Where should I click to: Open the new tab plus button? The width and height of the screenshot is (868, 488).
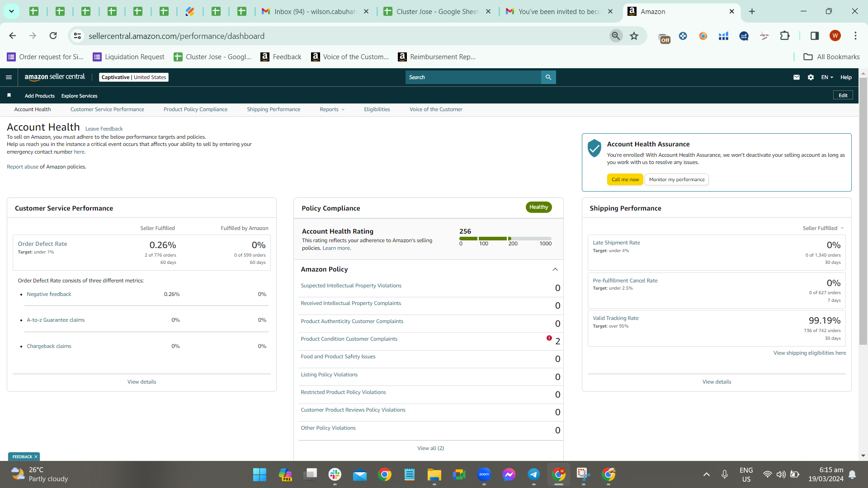tap(752, 11)
